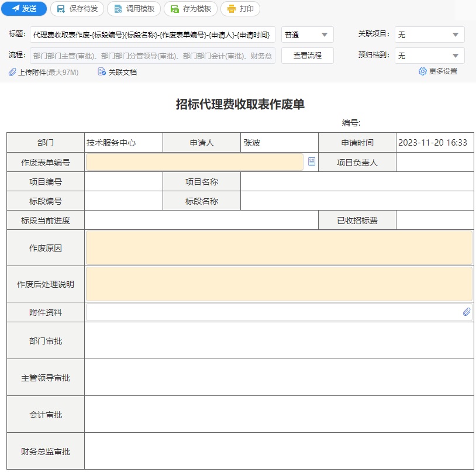Click the 附件资料 attachment field
This screenshot has width=476, height=472.
point(279,312)
